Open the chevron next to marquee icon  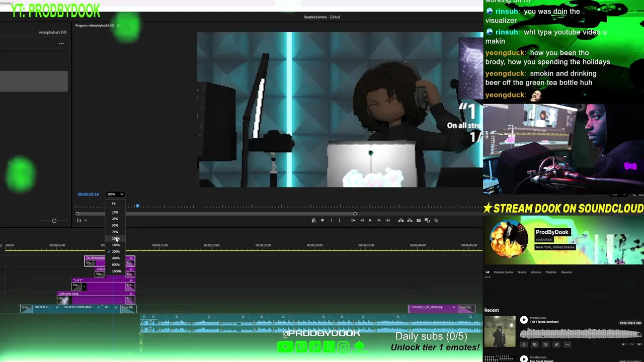pos(86,220)
